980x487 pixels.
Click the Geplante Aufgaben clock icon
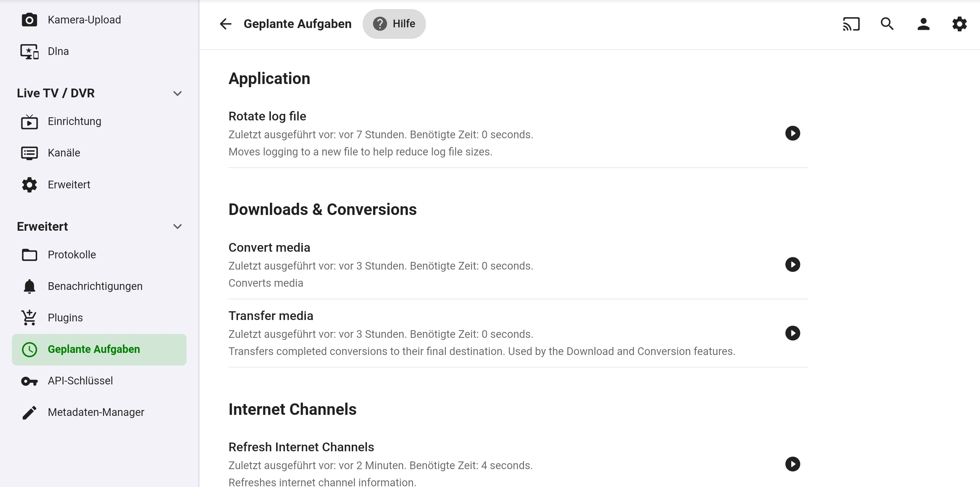[x=29, y=350]
